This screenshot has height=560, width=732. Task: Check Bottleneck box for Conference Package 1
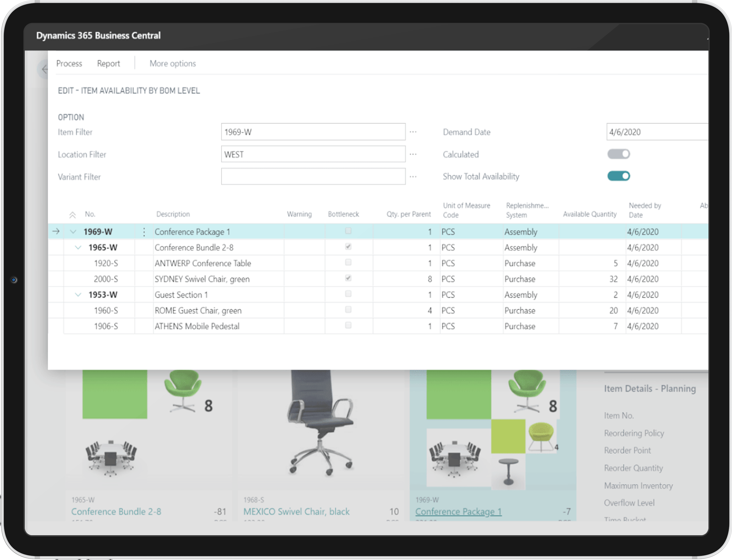(348, 231)
